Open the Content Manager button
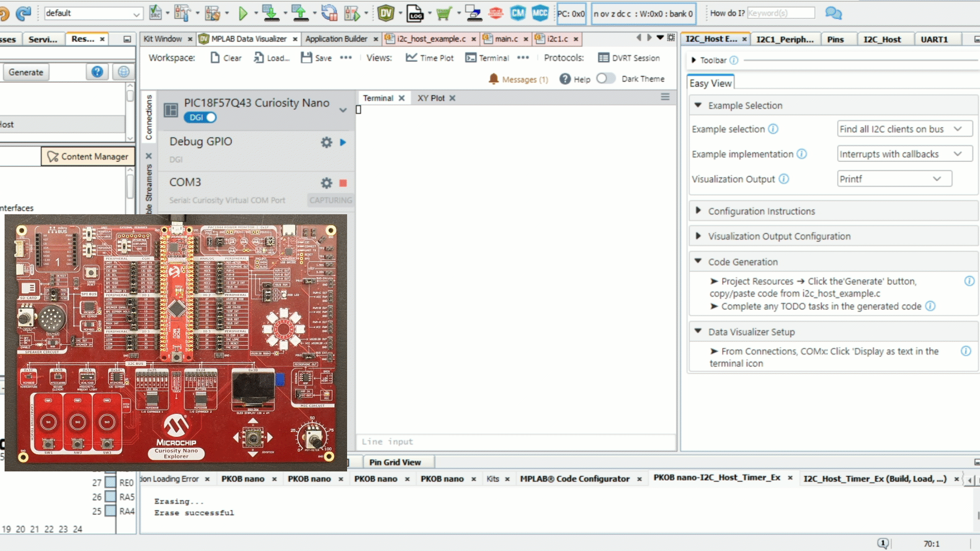 88,157
